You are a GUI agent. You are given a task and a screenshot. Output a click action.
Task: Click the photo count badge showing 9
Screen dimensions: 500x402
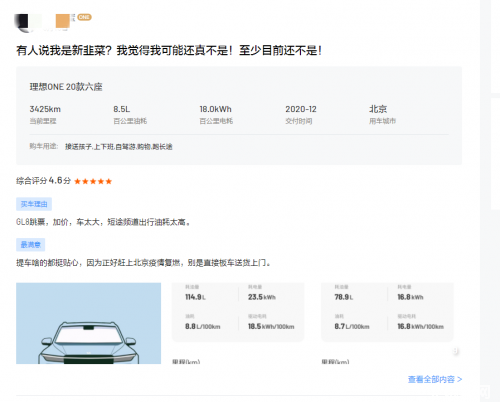tap(455, 351)
